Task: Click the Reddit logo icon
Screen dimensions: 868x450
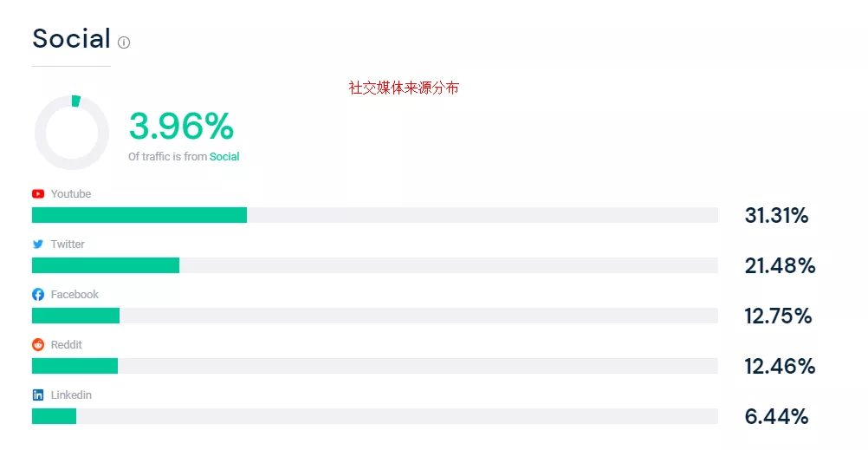Action: [x=38, y=345]
